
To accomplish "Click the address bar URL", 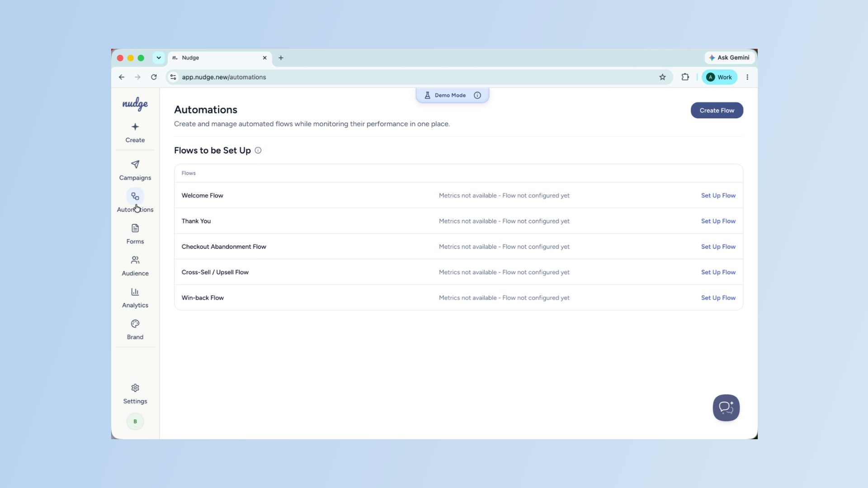I will [224, 77].
